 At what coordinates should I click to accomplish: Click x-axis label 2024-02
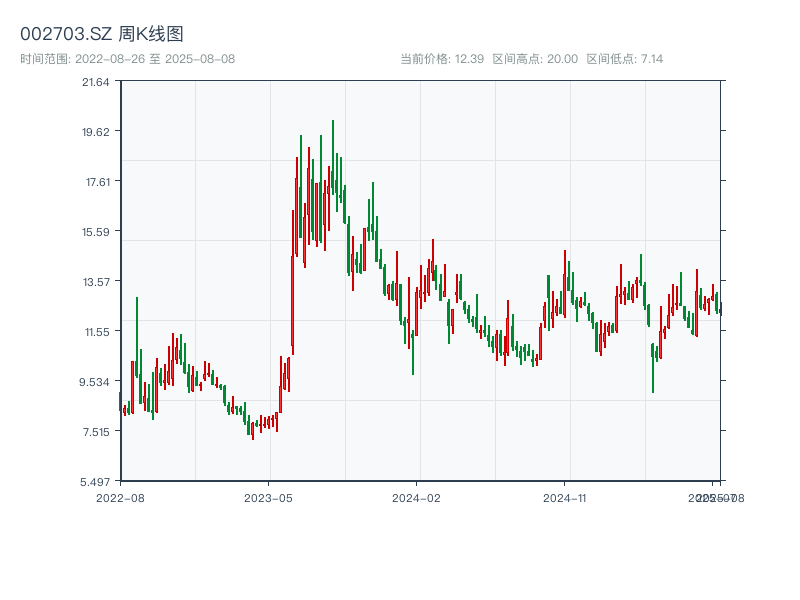416,498
